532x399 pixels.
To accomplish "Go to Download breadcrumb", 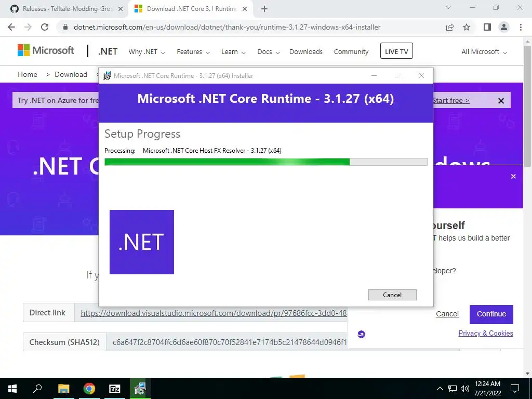I will tap(71, 74).
